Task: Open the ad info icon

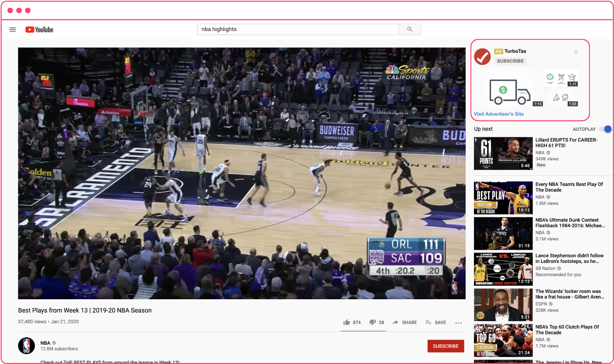Action: tap(576, 52)
